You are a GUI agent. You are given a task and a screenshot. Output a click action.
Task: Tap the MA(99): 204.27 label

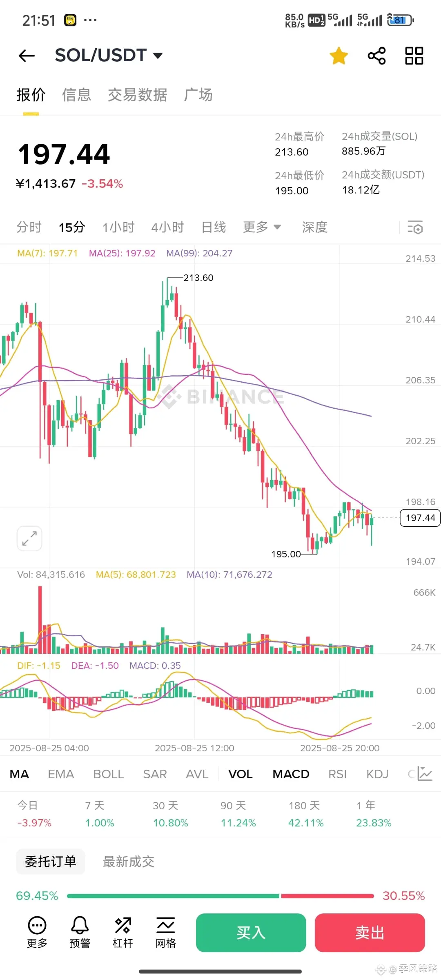(199, 253)
